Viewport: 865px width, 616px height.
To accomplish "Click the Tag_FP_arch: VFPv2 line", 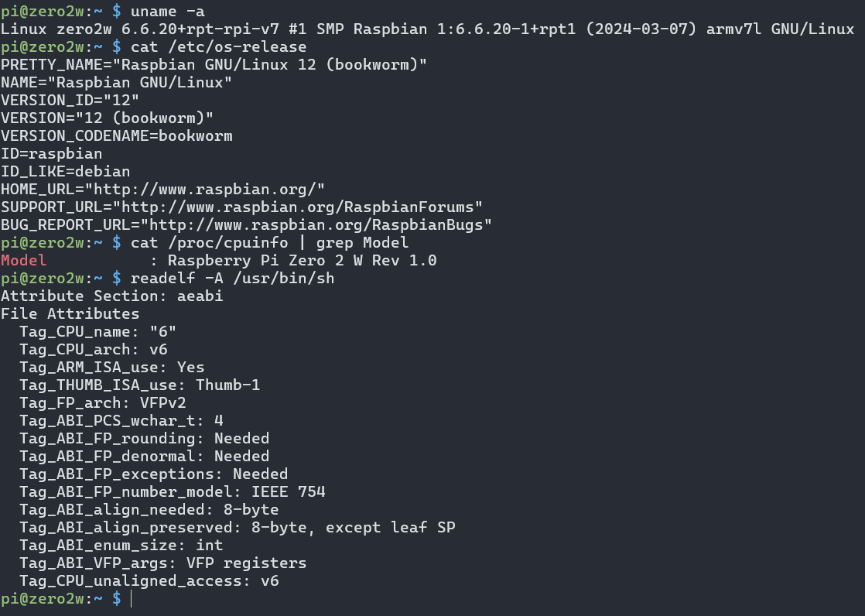I will (103, 403).
